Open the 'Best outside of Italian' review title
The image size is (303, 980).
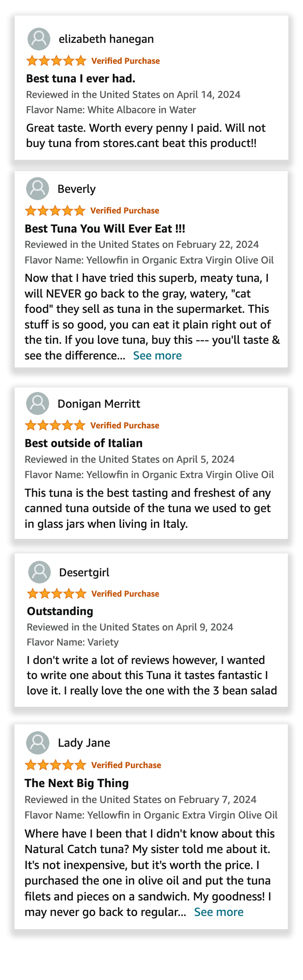[84, 443]
